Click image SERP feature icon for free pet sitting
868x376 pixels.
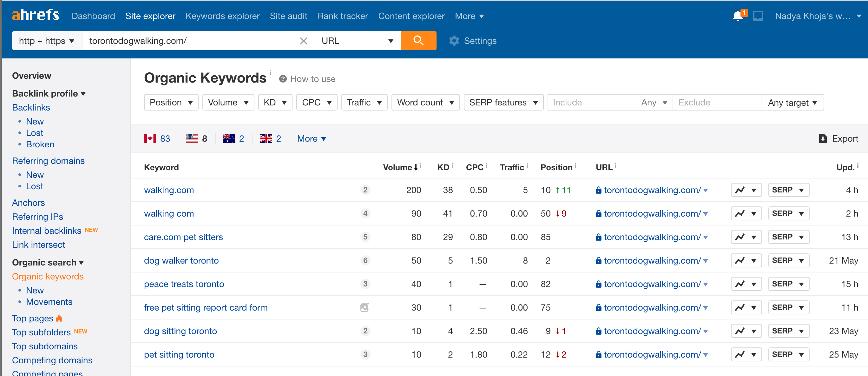click(365, 307)
